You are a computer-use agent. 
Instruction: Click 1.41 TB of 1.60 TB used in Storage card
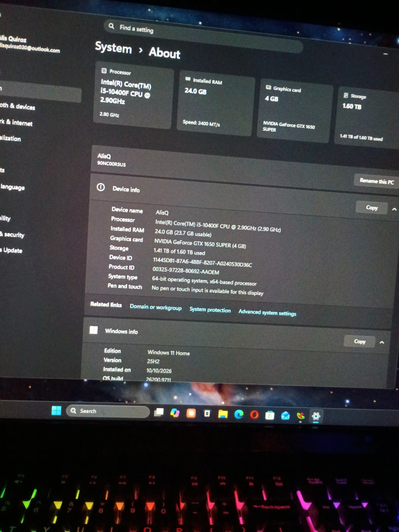point(361,137)
